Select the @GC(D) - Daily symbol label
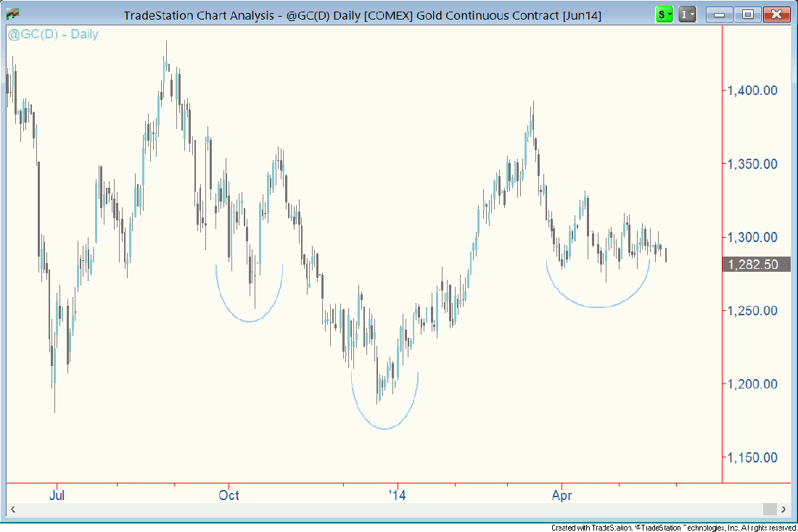 coord(53,34)
